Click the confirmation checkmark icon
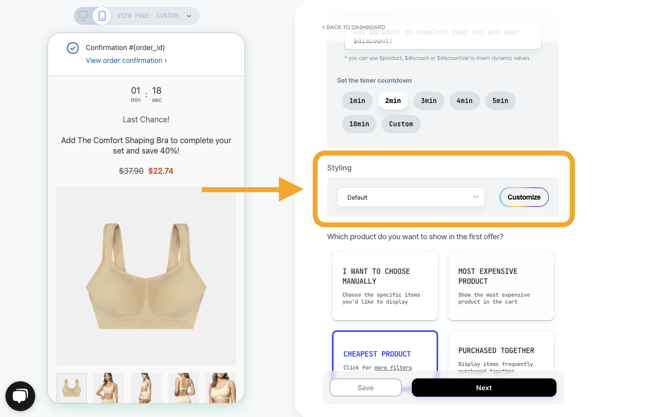 [x=73, y=48]
